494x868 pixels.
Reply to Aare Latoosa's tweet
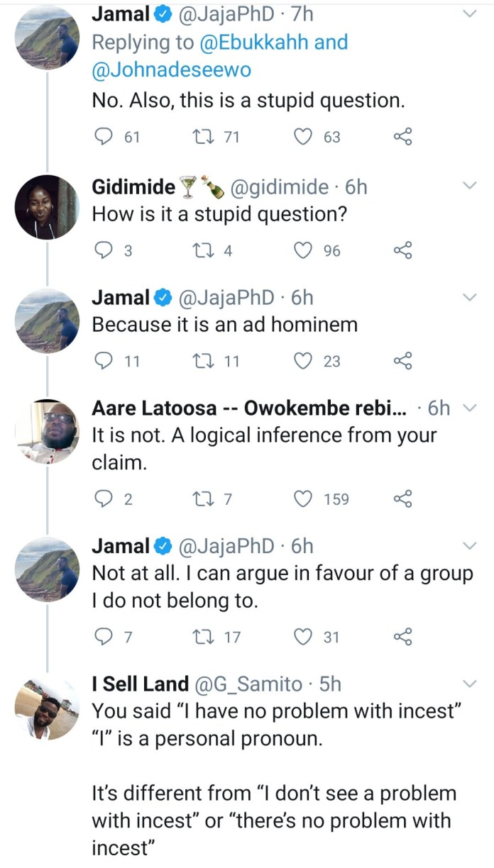click(x=104, y=499)
